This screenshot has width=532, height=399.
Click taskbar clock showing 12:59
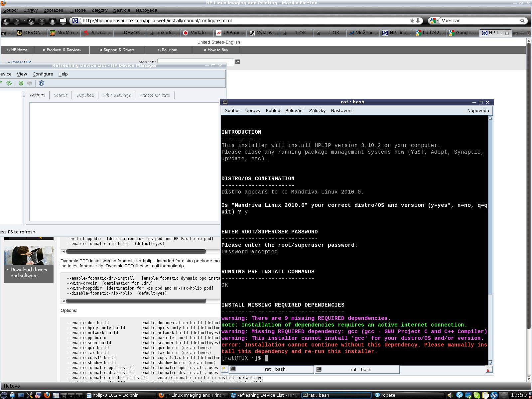[x=518, y=395]
